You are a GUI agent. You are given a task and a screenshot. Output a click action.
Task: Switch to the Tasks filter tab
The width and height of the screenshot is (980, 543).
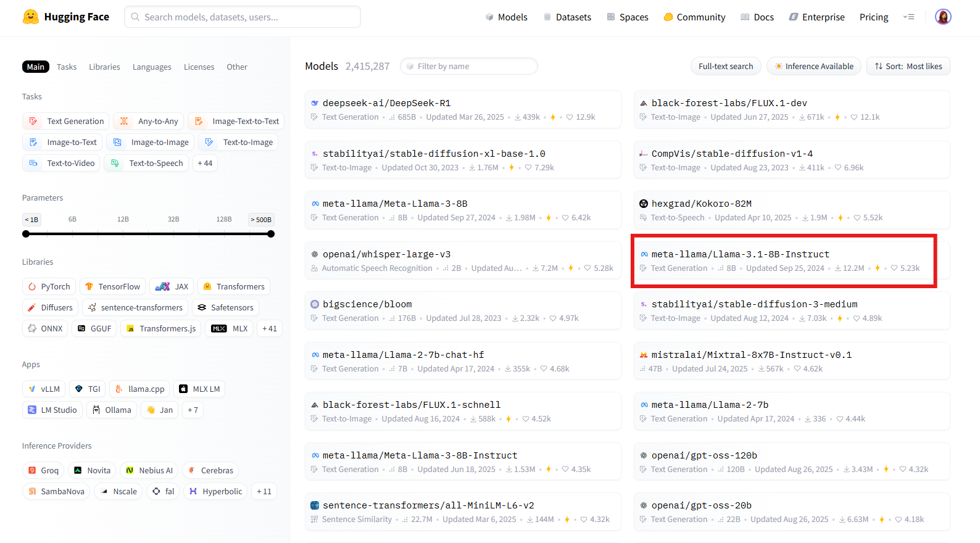pyautogui.click(x=67, y=67)
